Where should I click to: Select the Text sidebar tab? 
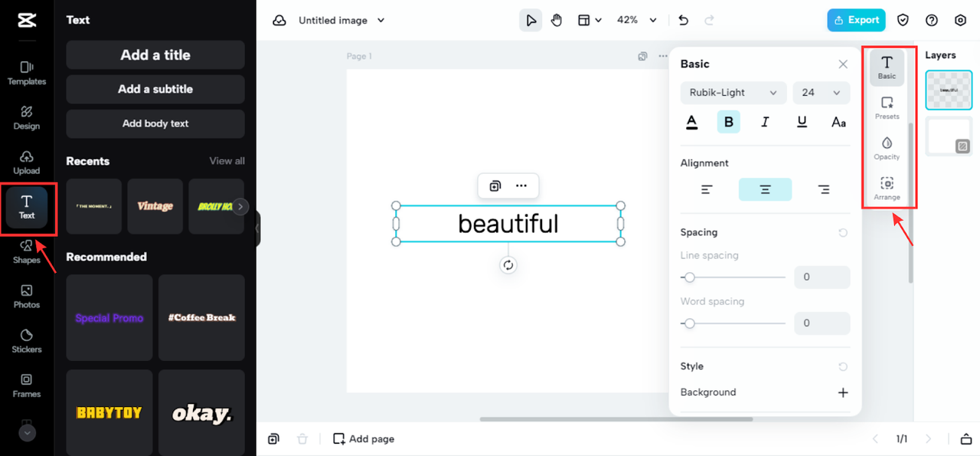(x=27, y=207)
